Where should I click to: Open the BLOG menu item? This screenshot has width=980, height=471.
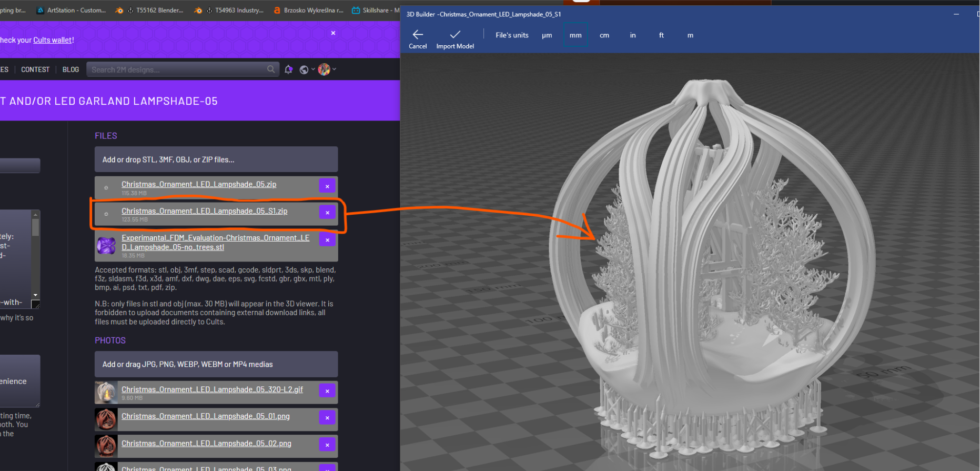[x=70, y=69]
